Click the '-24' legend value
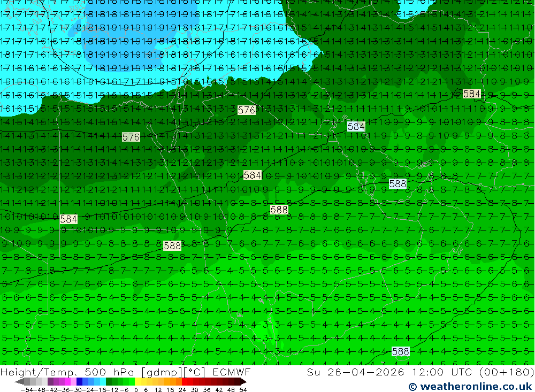 pyautogui.click(x=88, y=390)
